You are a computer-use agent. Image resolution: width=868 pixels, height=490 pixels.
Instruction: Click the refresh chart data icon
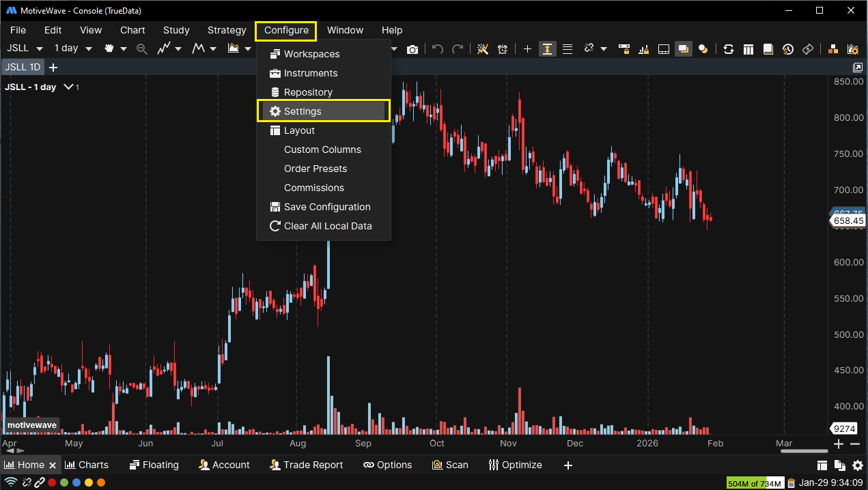[x=729, y=49]
